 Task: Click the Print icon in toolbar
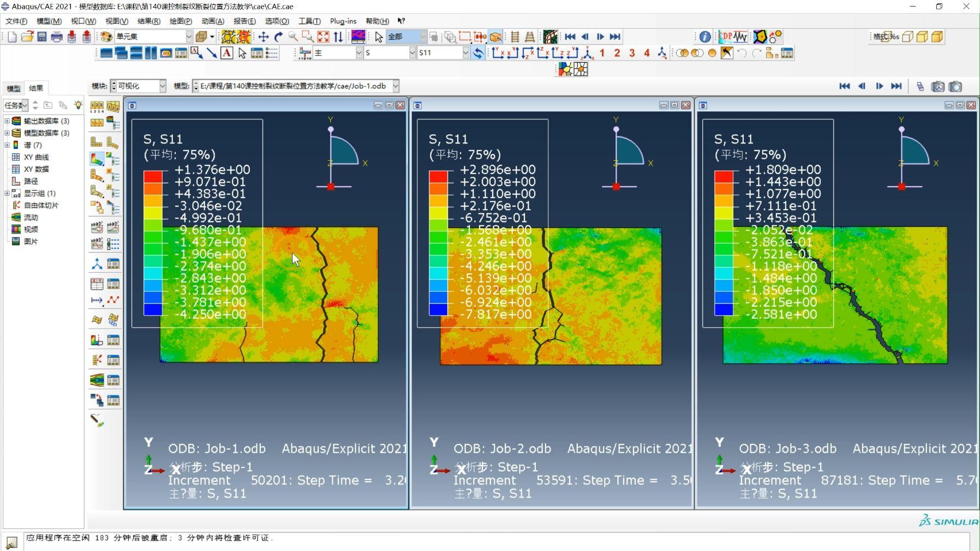click(57, 37)
